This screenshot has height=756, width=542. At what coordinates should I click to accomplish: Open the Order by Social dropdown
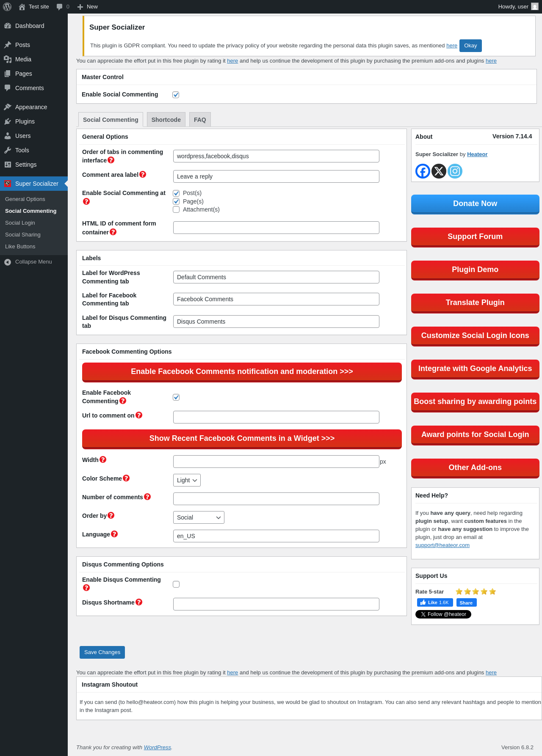coord(199,517)
